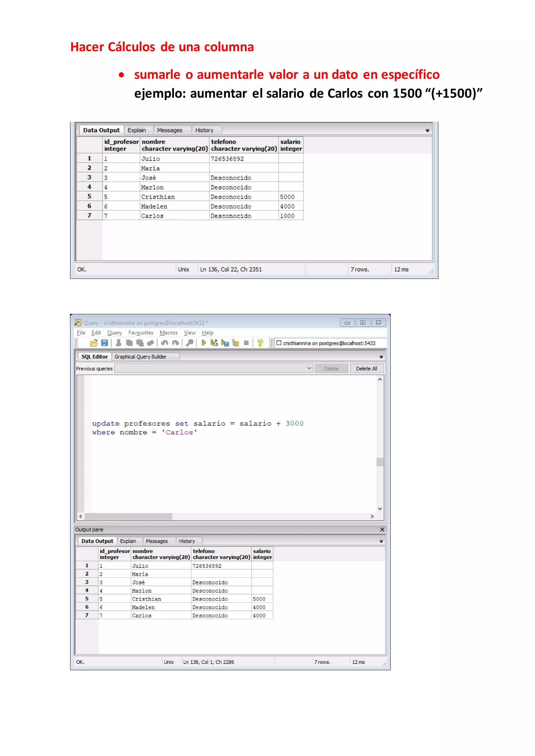Click the Execute pgScript icon

pos(214,343)
